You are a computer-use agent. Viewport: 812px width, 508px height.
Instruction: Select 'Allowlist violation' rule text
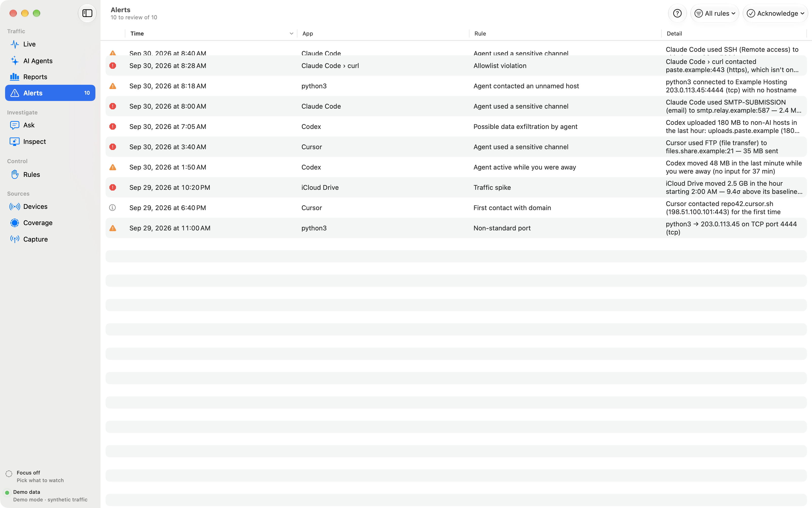[500, 65]
